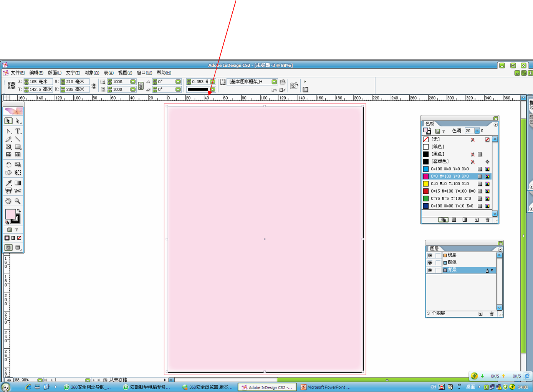Toggle visibility of the 图像 layer
The height and width of the screenshot is (392, 533).
(x=430, y=263)
